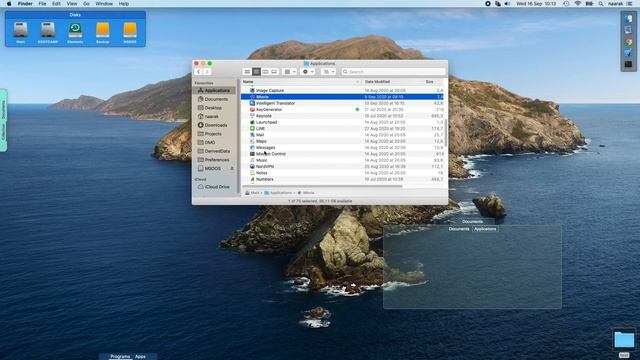
Task: Open the dropdown right of the gear
Action: [x=328, y=72]
